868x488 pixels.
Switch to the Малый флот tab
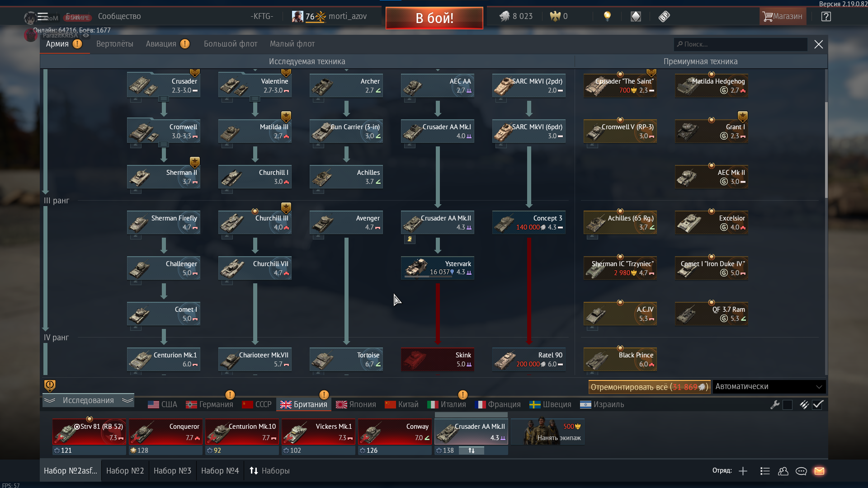coord(292,44)
